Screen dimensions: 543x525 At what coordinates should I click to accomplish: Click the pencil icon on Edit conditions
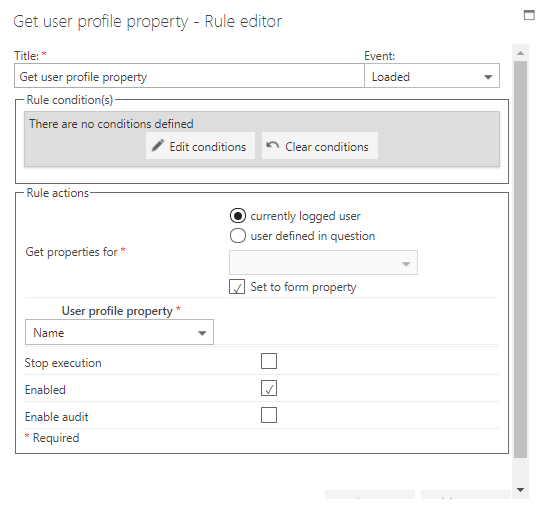click(157, 146)
